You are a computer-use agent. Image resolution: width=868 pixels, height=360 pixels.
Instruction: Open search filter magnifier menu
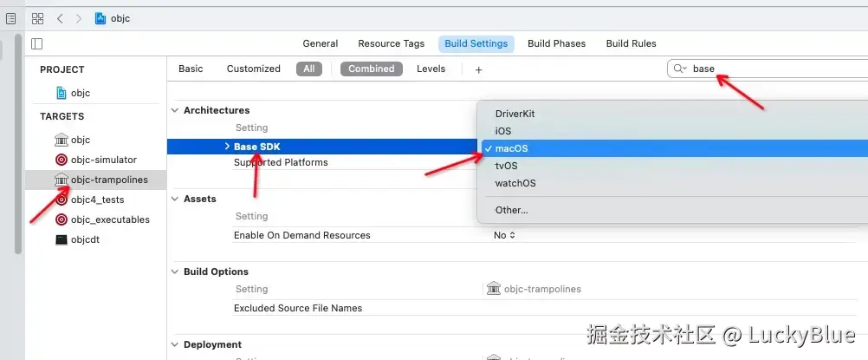[680, 69]
